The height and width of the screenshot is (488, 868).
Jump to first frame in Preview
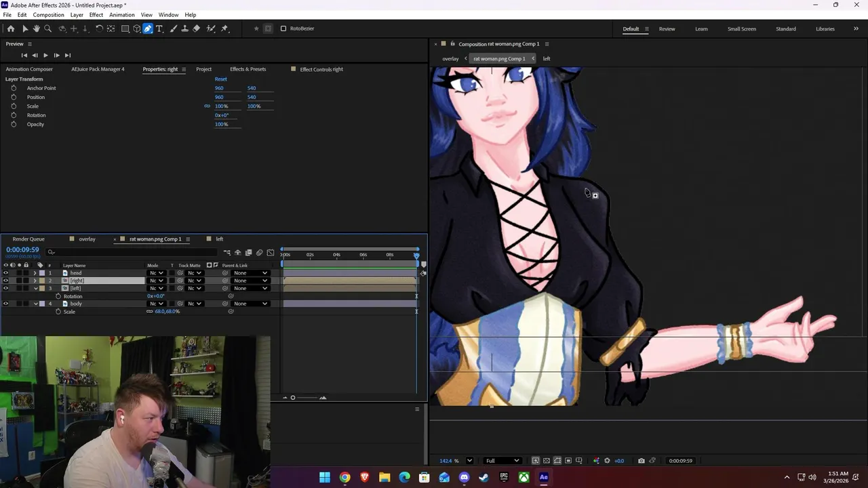24,55
